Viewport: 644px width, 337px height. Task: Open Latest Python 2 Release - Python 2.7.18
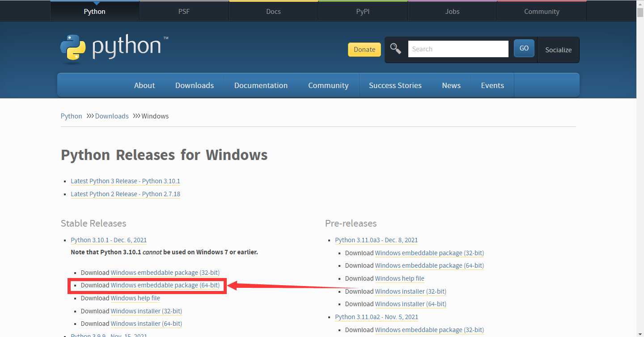tap(125, 194)
